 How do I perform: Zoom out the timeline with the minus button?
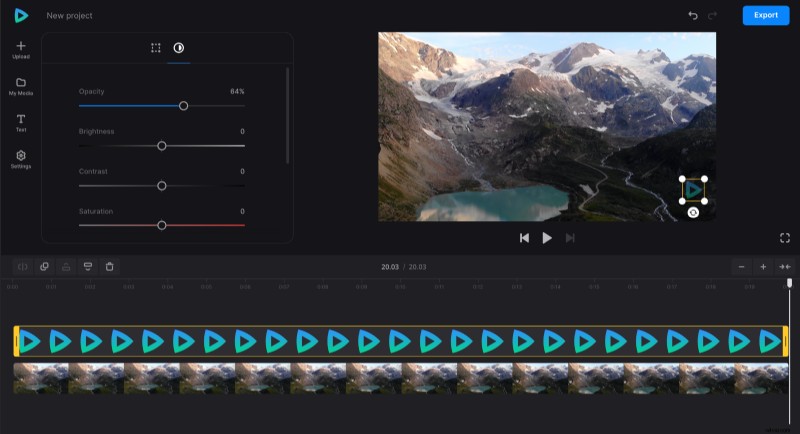[741, 267]
